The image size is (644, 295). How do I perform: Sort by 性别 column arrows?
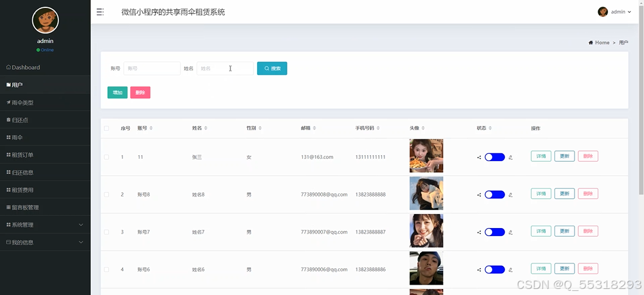coord(260,128)
